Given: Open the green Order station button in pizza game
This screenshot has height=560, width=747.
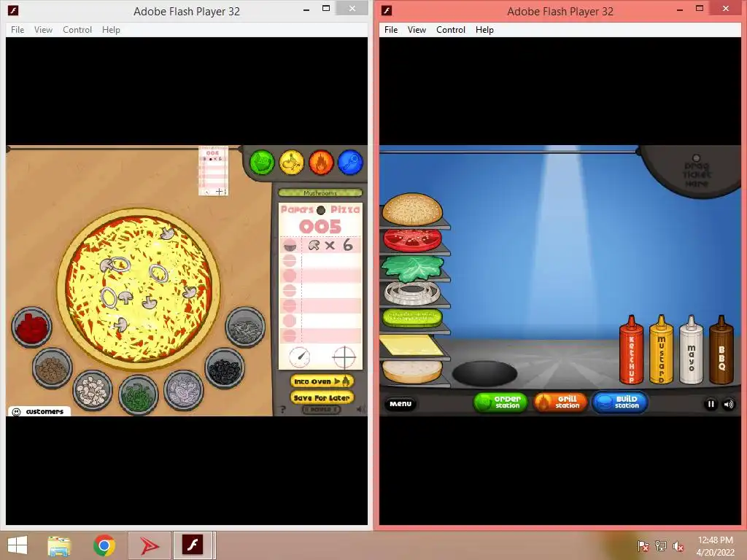Looking at the screenshot, I should 262,163.
